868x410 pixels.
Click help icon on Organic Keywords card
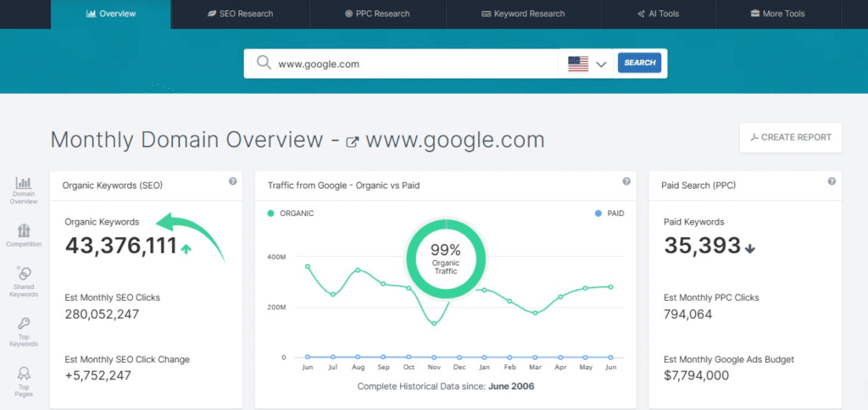pyautogui.click(x=232, y=181)
